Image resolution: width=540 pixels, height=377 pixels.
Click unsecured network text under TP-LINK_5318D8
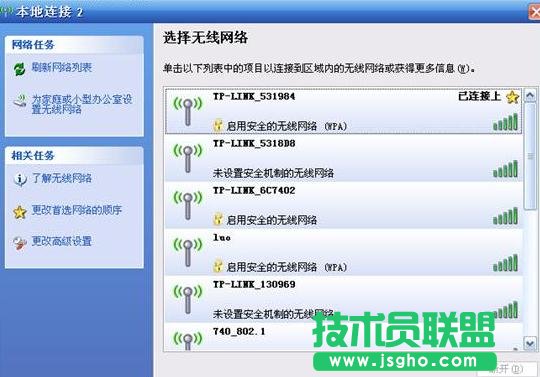pyautogui.click(x=273, y=173)
